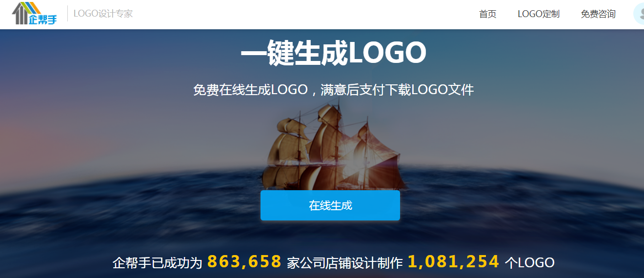Click the 免费在线生成LOGO subtitle text
The width and height of the screenshot is (644, 278).
point(333,90)
